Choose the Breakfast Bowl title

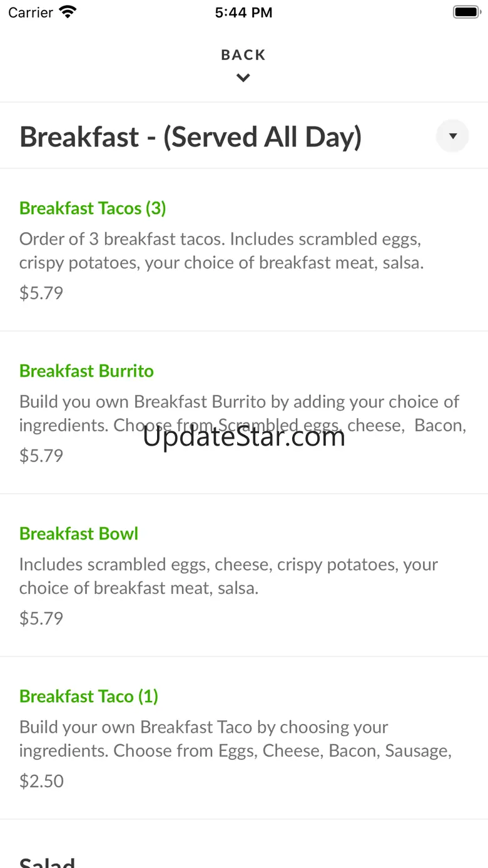[79, 534]
